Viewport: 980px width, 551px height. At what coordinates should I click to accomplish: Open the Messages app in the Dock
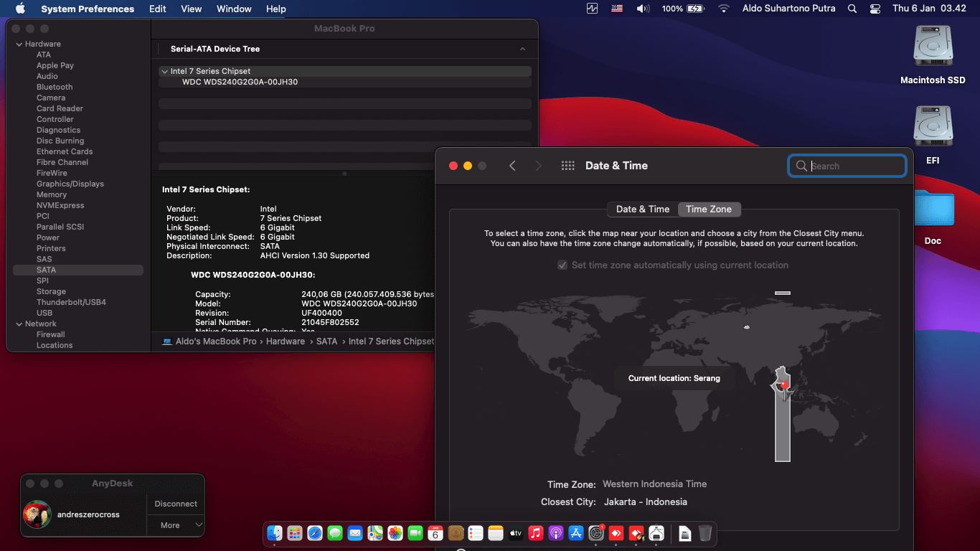[335, 533]
